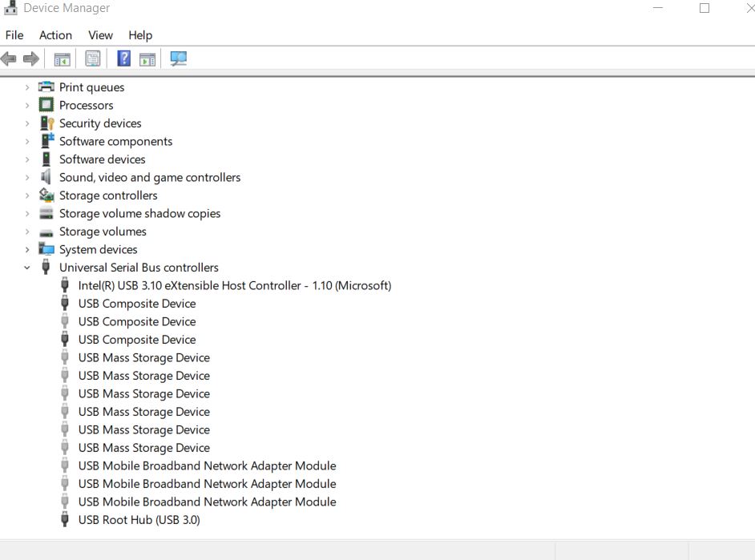Expand the Software devices node
Screen dimensions: 755x560
pyautogui.click(x=27, y=159)
